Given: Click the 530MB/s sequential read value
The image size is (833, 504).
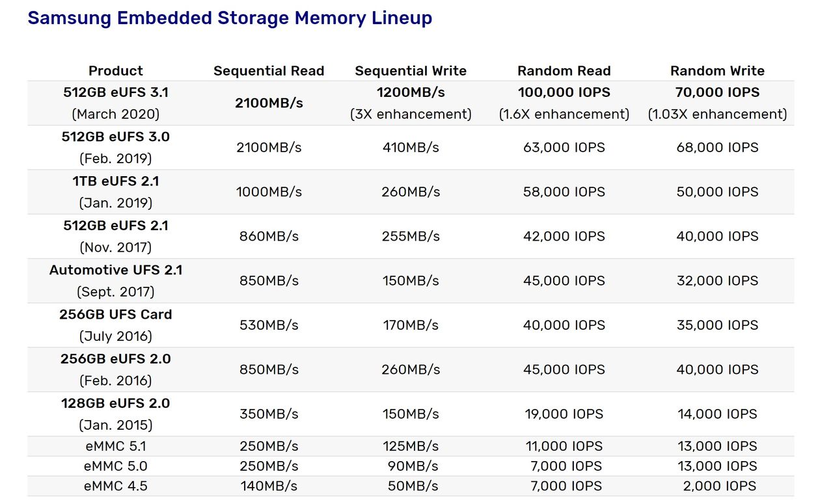Looking at the screenshot, I should click(x=269, y=325).
